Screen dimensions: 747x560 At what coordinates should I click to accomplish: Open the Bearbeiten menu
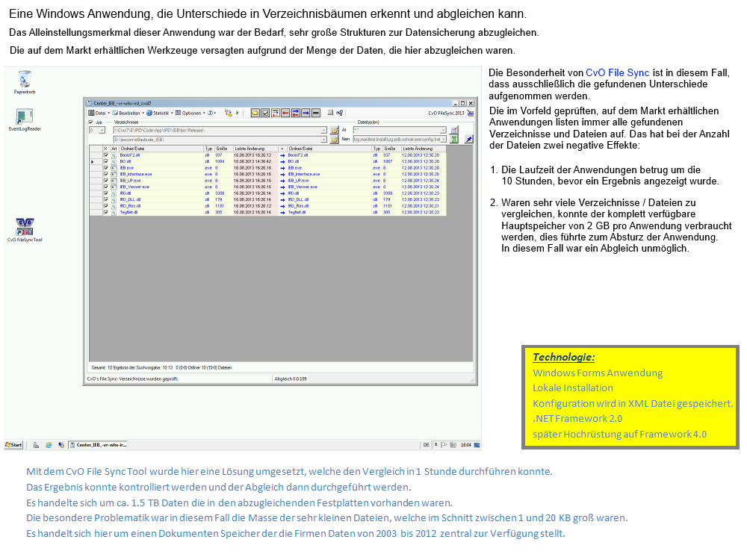[x=128, y=113]
